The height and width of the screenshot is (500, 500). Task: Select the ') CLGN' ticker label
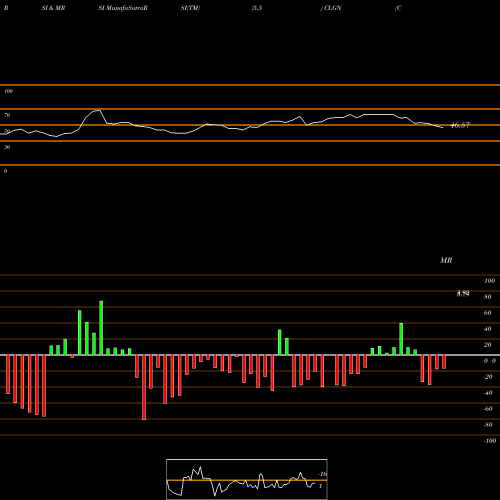(x=331, y=8)
